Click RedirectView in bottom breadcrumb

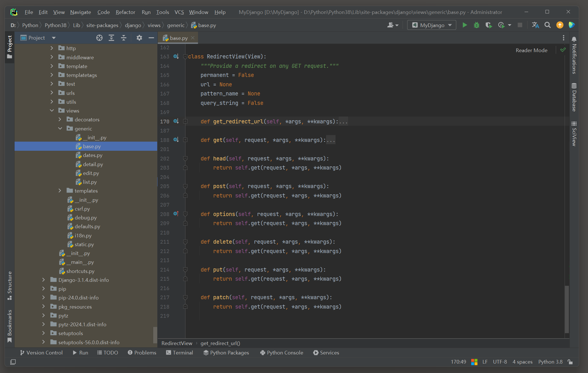pyautogui.click(x=177, y=343)
